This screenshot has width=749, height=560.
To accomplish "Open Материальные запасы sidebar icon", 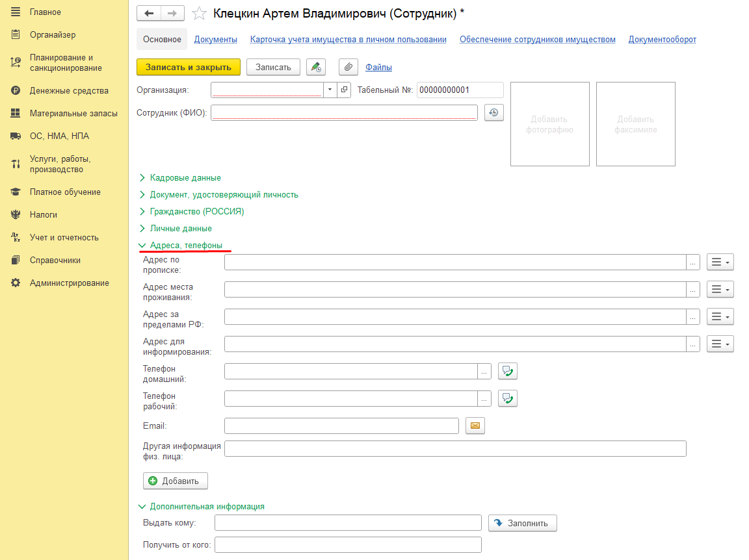I will tap(16, 113).
